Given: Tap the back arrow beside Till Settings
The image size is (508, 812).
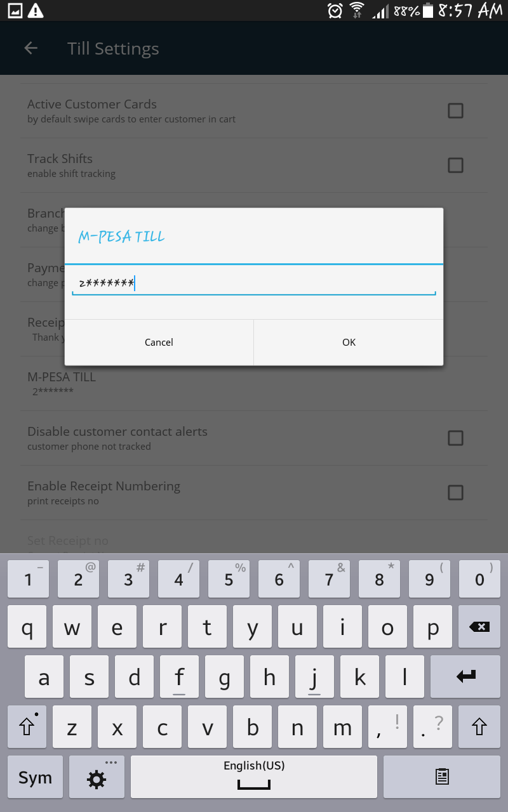Looking at the screenshot, I should pos(30,48).
